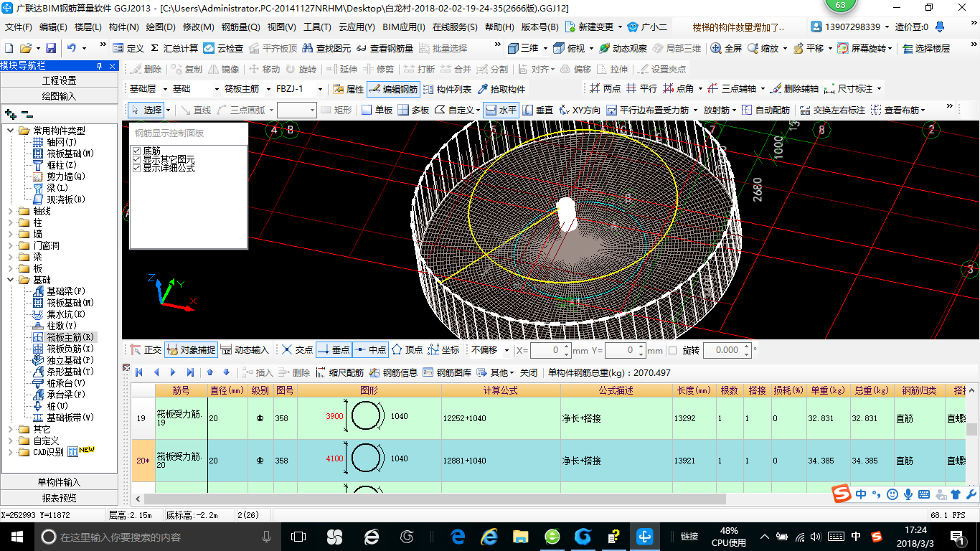Collapse the 常用构件类型 tree node

click(x=11, y=131)
